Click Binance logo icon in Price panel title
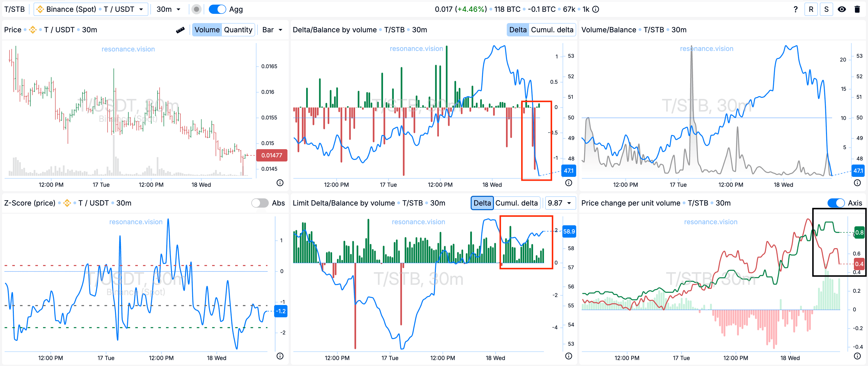Viewport: 868px width, 366px height. (x=33, y=30)
